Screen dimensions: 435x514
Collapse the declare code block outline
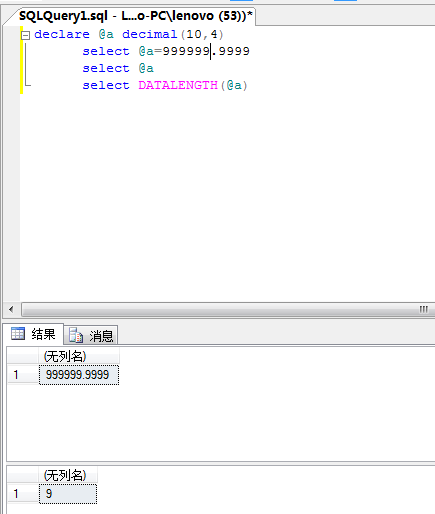pyautogui.click(x=25, y=35)
